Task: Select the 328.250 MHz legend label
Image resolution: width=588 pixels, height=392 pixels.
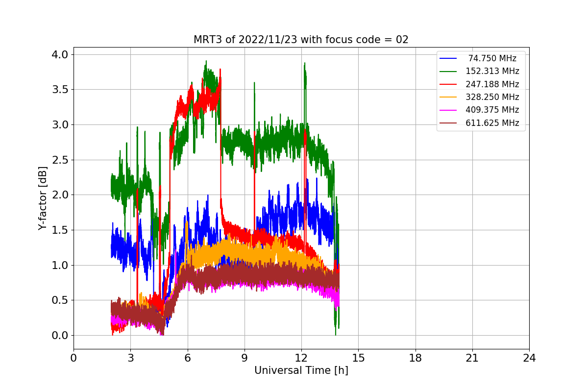Action: tap(492, 97)
